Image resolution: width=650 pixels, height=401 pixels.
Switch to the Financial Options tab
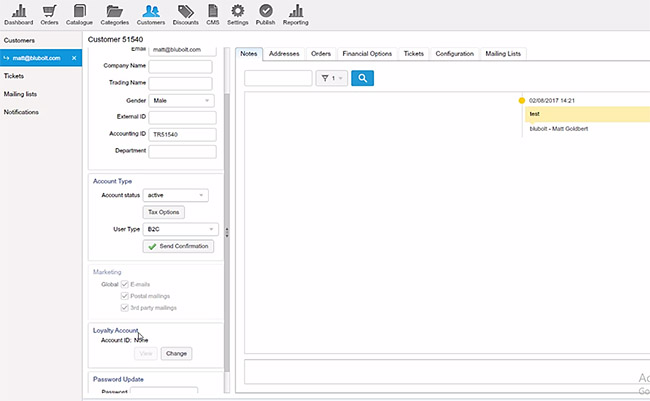click(367, 53)
